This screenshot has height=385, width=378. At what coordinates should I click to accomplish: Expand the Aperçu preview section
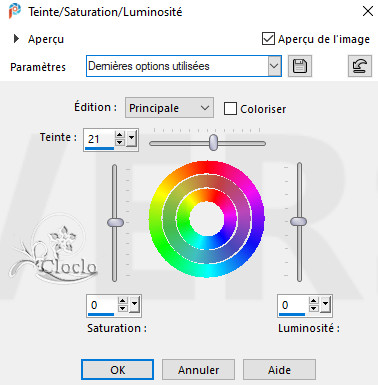tap(16, 39)
